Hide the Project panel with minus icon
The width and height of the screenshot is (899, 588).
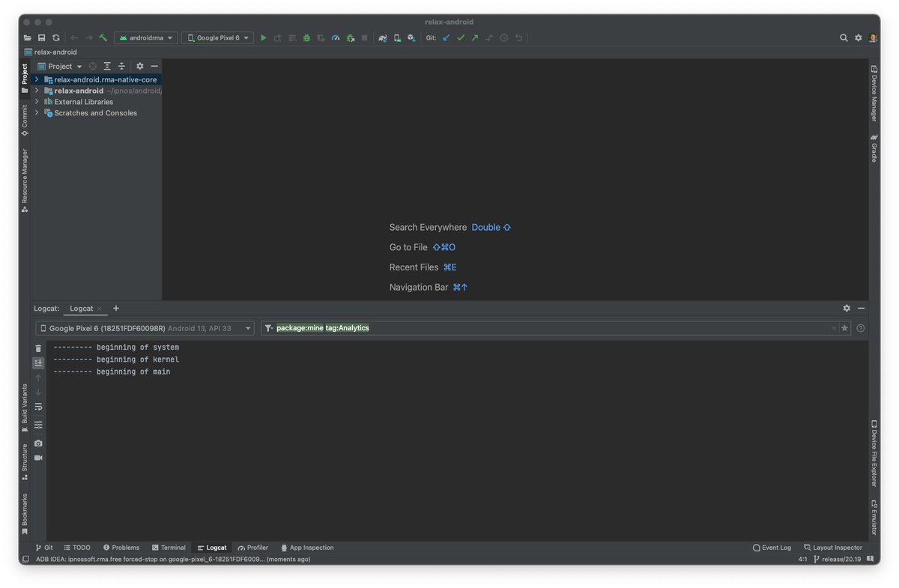point(154,66)
